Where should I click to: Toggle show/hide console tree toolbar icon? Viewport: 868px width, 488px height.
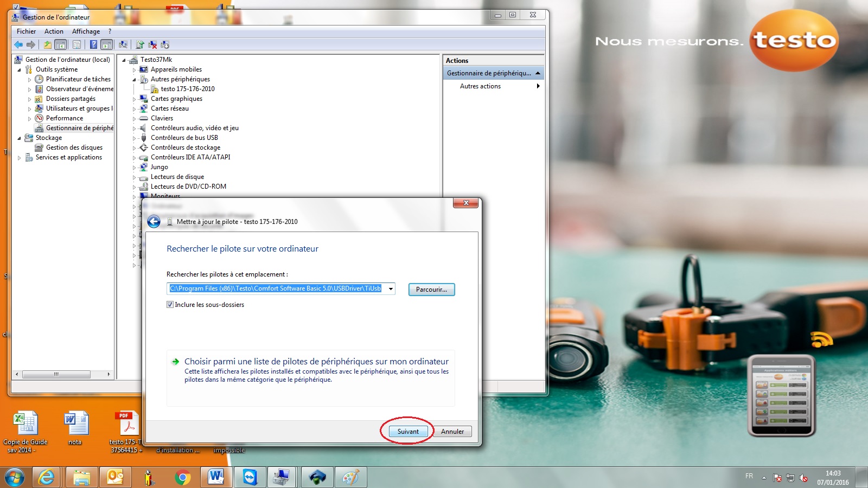(x=60, y=44)
